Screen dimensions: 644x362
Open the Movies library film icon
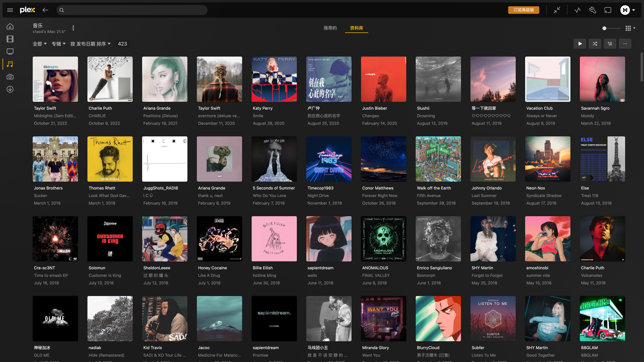10,39
